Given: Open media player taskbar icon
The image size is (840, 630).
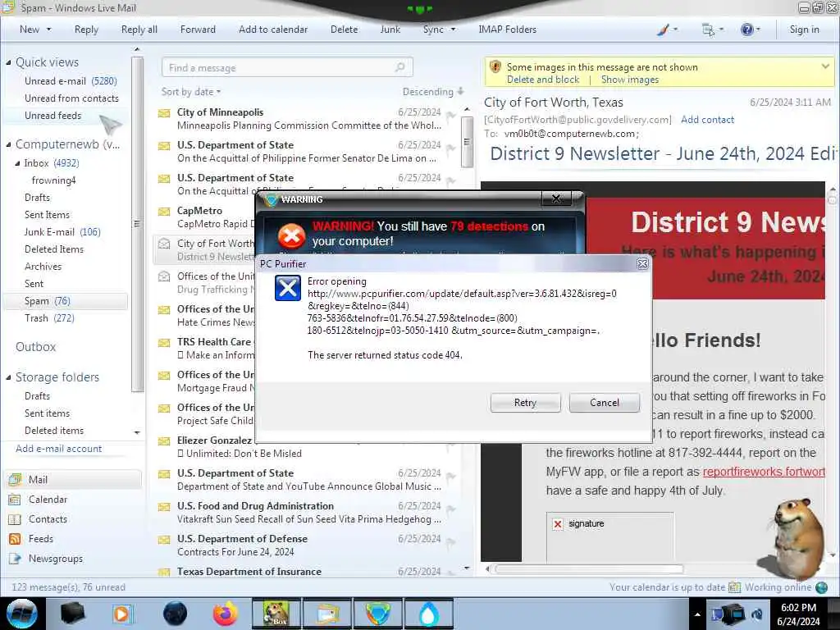Looking at the screenshot, I should pyautogui.click(x=123, y=614).
